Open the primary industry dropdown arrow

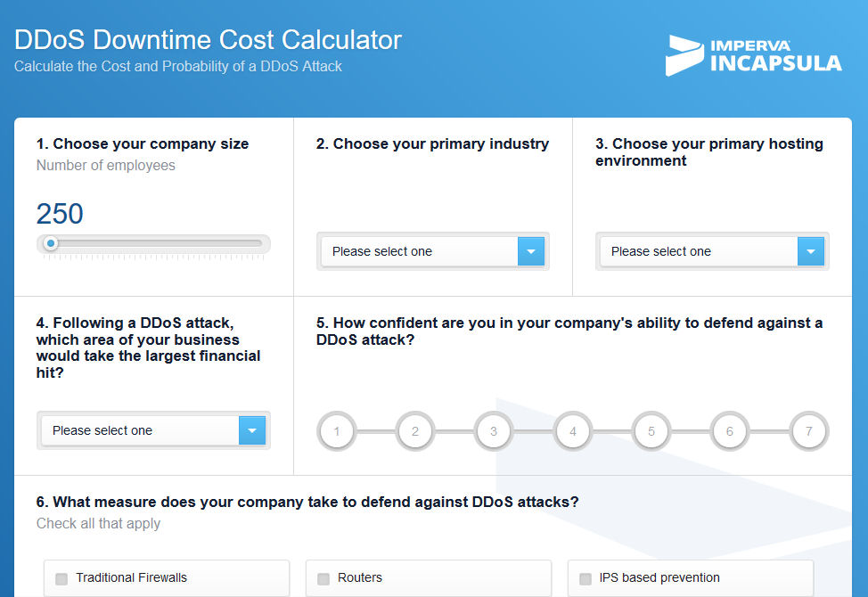point(531,251)
